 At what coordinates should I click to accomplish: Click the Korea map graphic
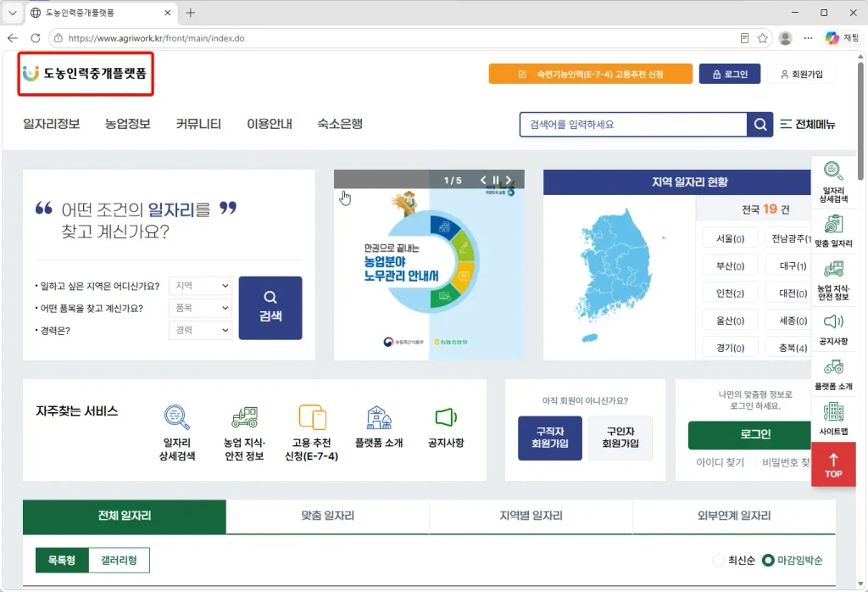point(615,276)
